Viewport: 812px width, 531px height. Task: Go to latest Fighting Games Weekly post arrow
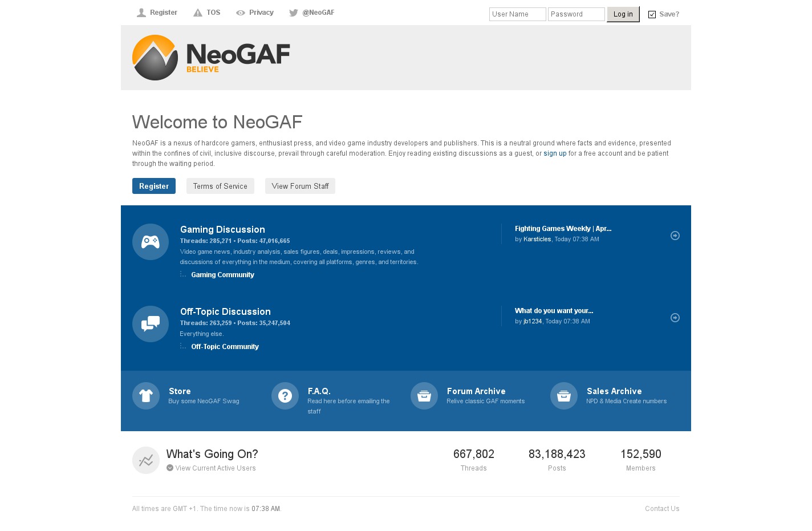[x=675, y=236]
